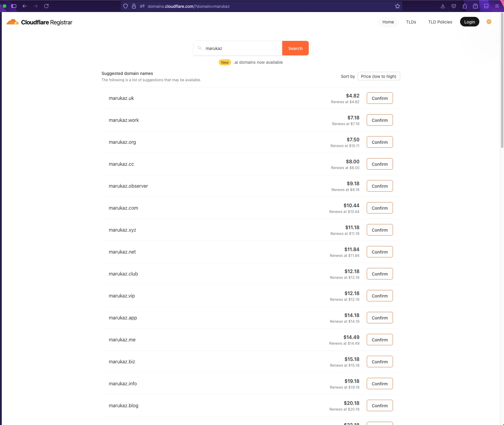Confirm the marukaz.observer domain

click(380, 186)
